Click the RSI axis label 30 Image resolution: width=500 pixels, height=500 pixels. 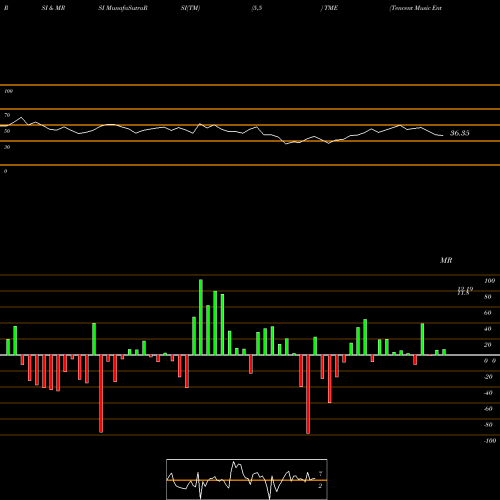[7, 147]
